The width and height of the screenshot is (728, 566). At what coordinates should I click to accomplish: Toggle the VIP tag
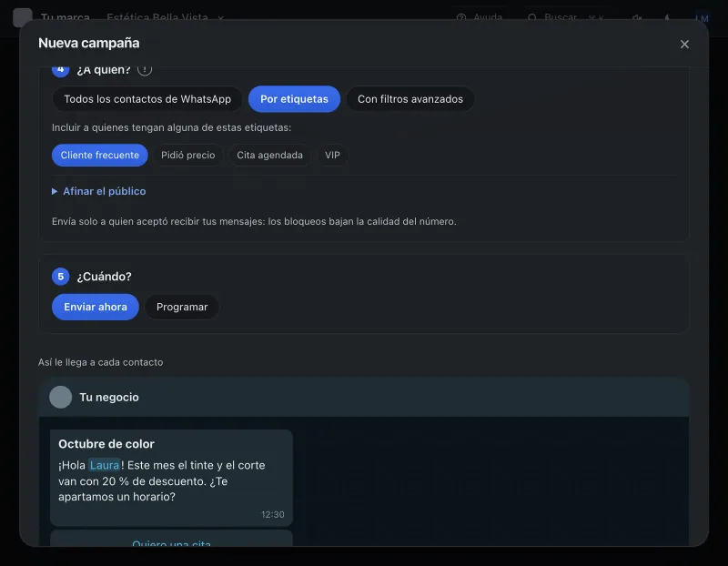[x=332, y=155]
